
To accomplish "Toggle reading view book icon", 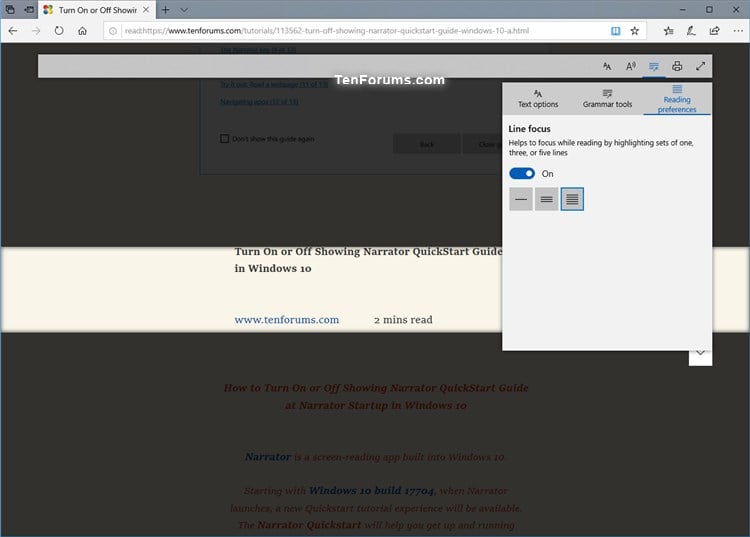I will point(616,31).
